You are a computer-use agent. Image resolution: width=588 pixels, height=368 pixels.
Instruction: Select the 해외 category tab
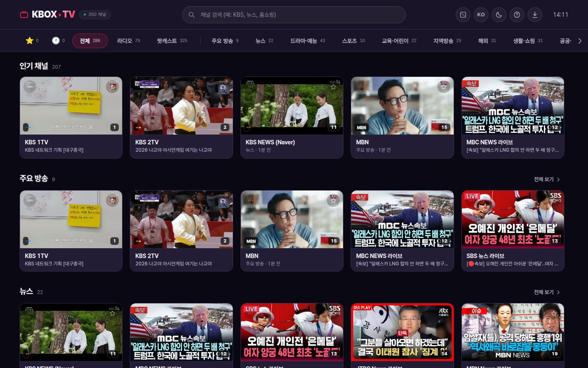[487, 41]
